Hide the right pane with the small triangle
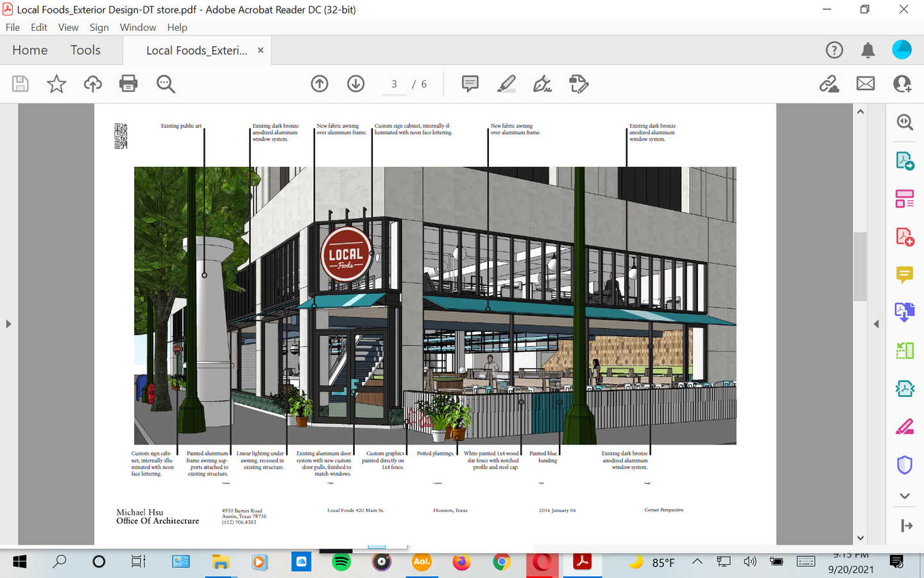This screenshot has width=924, height=578. click(x=876, y=324)
